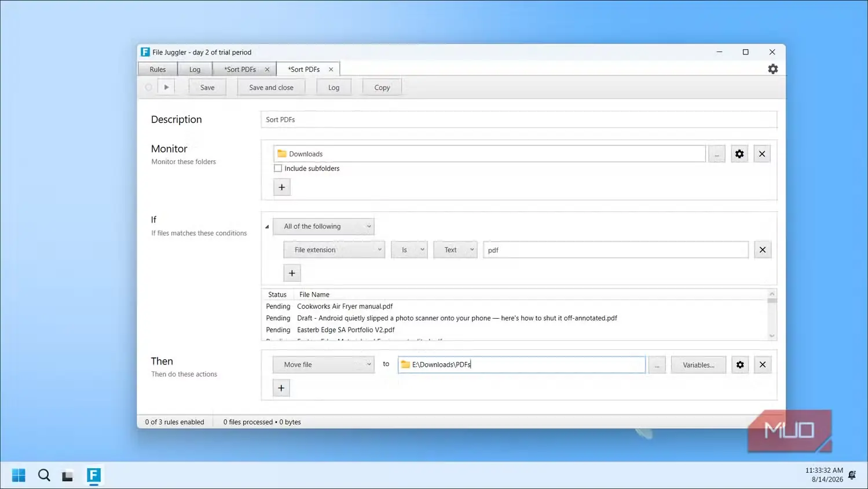Image resolution: width=868 pixels, height=489 pixels.
Task: Browse for monitor folder with ellipsis button
Action: coord(717,154)
